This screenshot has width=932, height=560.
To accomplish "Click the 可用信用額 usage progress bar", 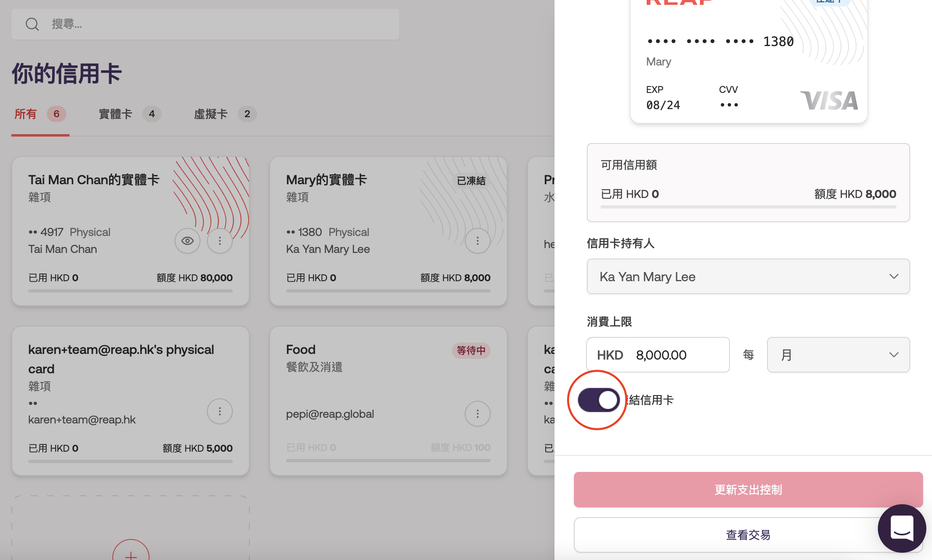I will [748, 207].
